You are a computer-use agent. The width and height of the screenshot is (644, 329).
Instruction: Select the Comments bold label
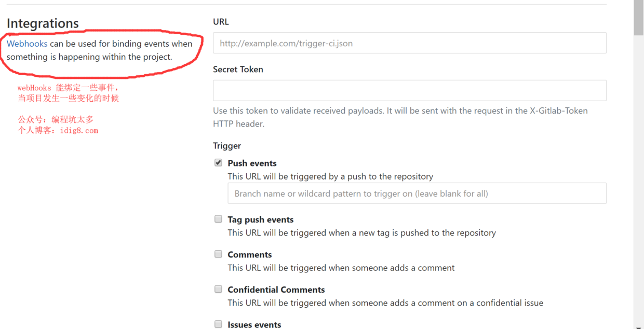point(249,254)
